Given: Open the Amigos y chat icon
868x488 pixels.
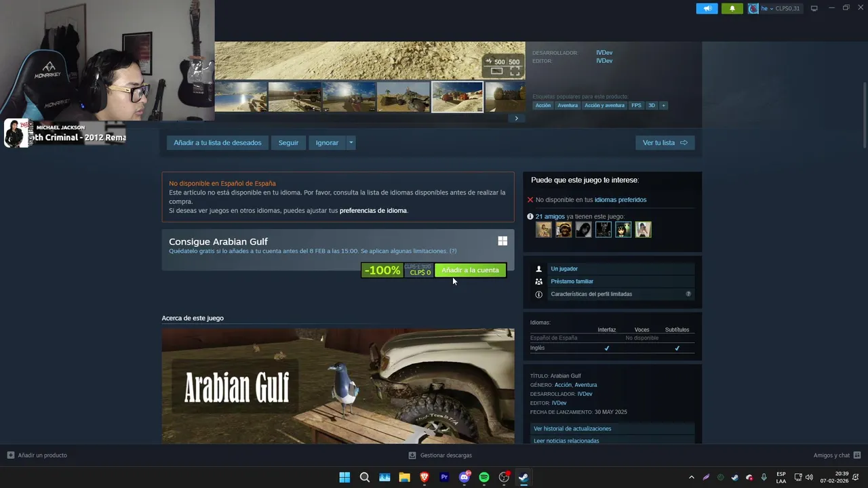Looking at the screenshot, I should click(x=857, y=455).
